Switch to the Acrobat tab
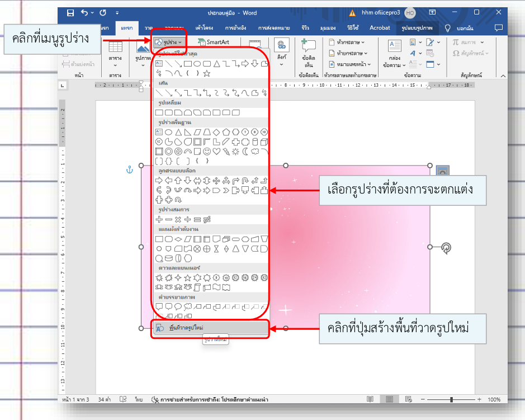525x420 pixels. [x=380, y=27]
